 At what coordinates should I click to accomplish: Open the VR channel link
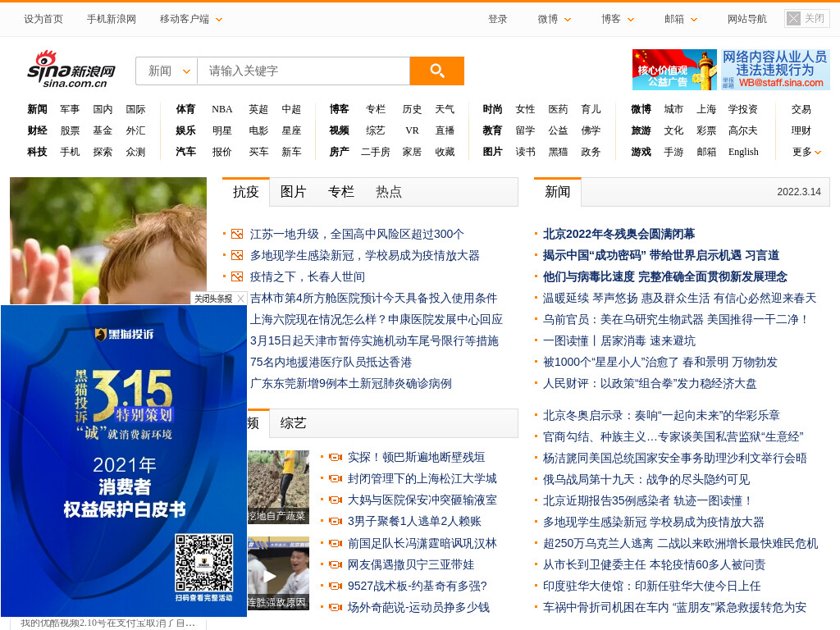point(412,130)
